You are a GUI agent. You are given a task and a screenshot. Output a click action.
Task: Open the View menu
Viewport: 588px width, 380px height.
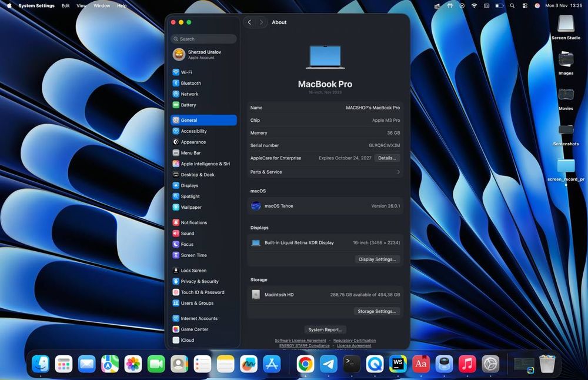82,6
